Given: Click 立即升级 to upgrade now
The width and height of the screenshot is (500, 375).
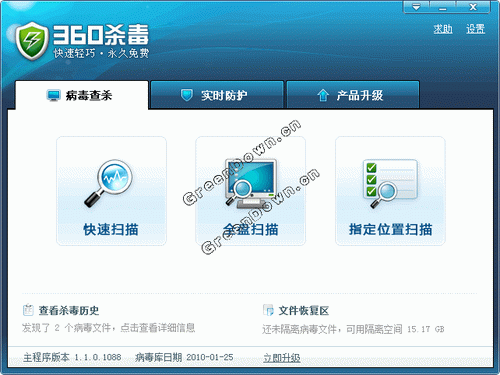Looking at the screenshot, I should point(282,358).
